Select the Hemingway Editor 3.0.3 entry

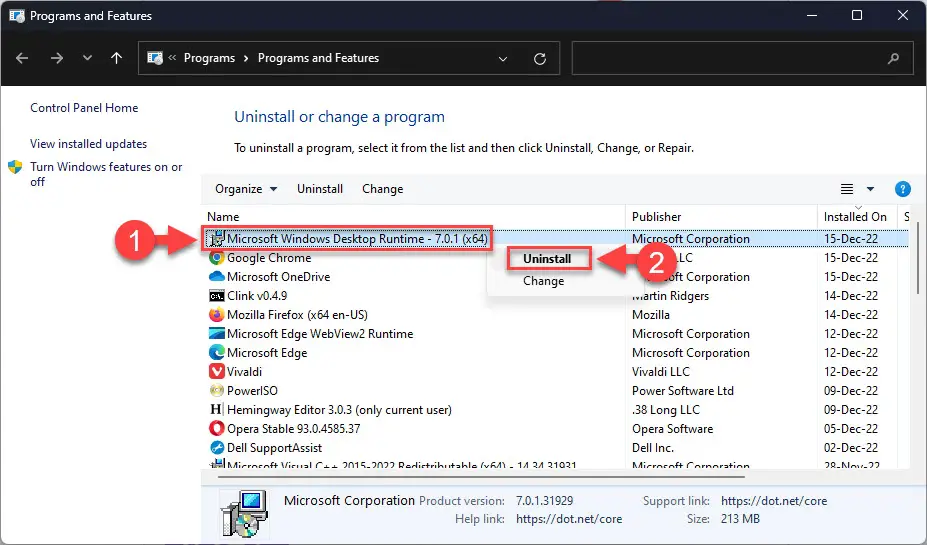point(339,410)
